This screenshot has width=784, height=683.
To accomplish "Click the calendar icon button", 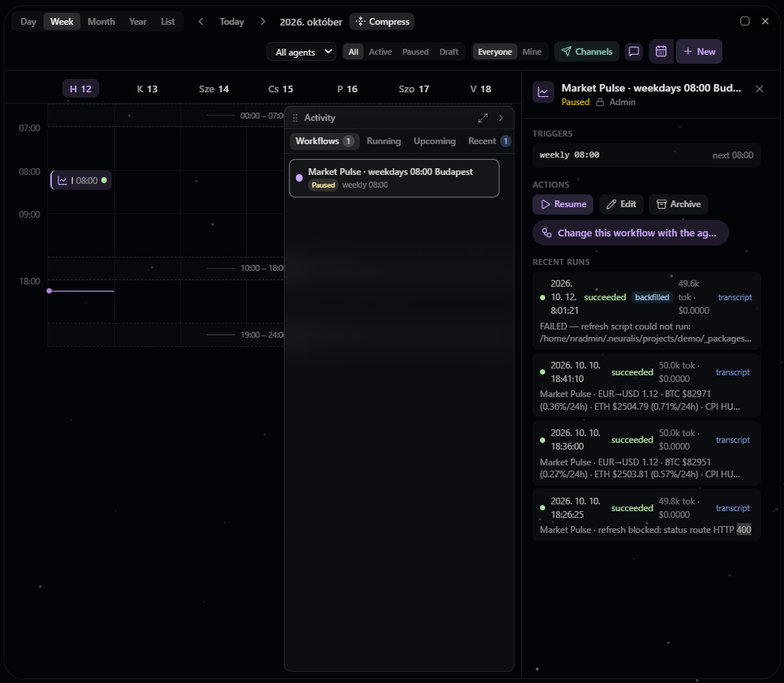I will 661,52.
